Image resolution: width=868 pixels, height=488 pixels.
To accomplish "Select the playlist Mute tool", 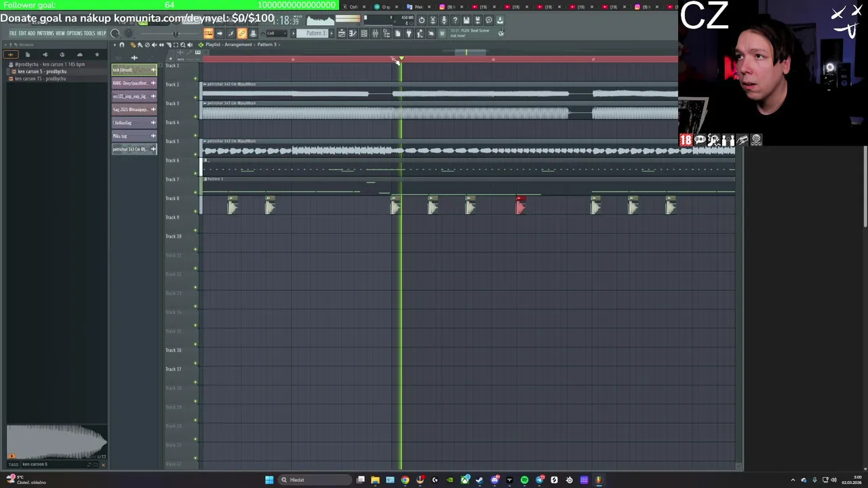I will [x=154, y=45].
